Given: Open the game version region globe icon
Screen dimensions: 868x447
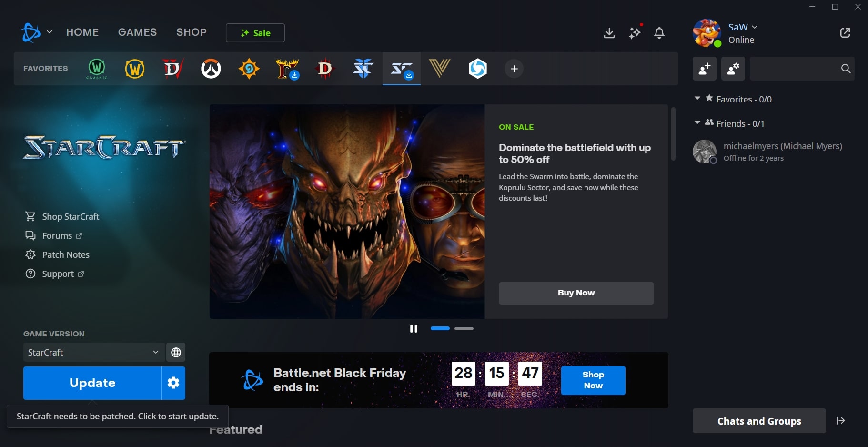Looking at the screenshot, I should point(175,352).
